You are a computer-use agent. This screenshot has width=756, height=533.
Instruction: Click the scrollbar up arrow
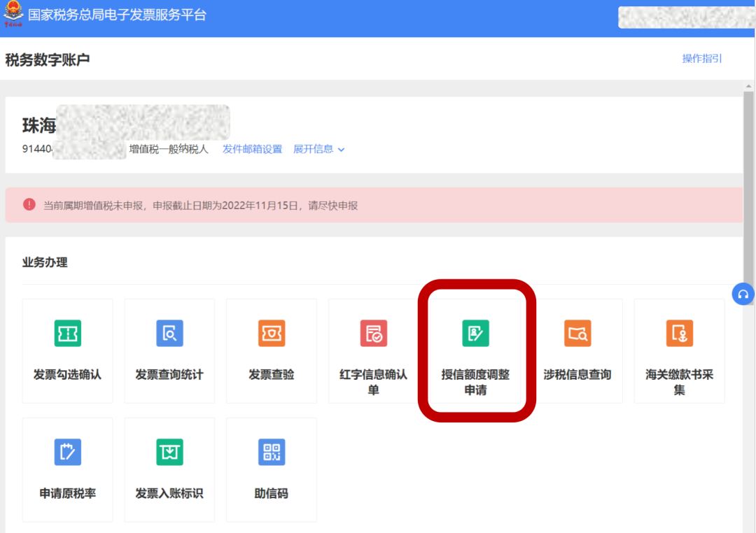point(748,86)
